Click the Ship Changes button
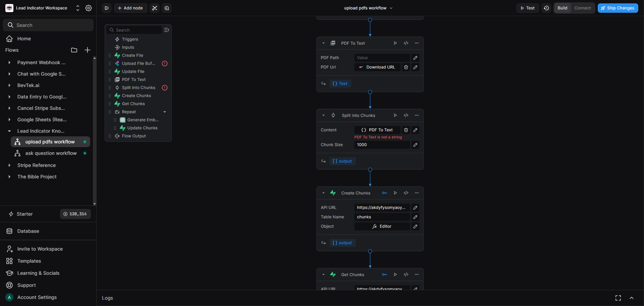644x306 pixels. (618, 8)
